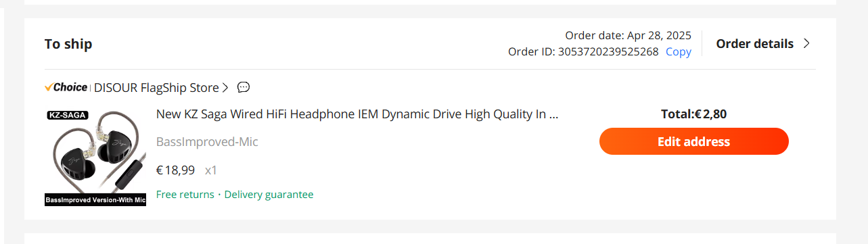
Task: Select order ID number 3053720239525268
Action: click(x=608, y=51)
